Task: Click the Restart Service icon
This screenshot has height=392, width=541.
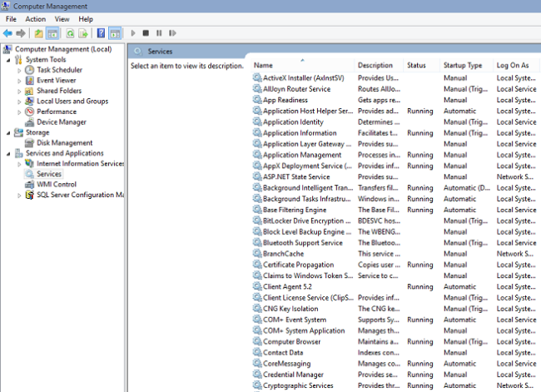Action: 172,33
